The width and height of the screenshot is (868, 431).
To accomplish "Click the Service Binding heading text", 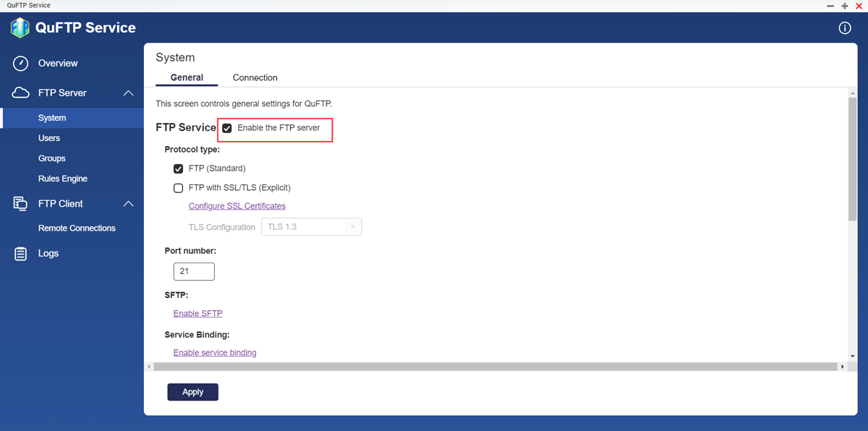I will point(197,335).
